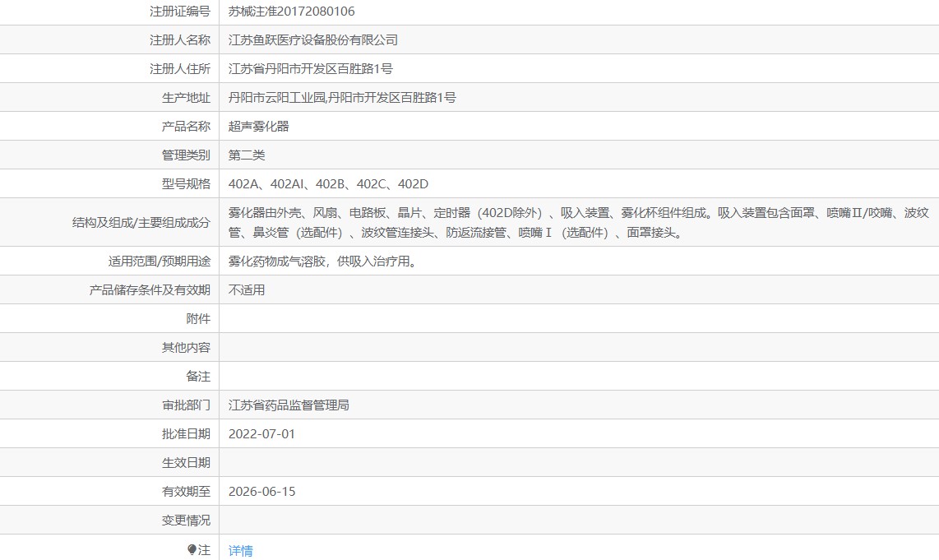Click the 注册证编号 label

[179, 12]
